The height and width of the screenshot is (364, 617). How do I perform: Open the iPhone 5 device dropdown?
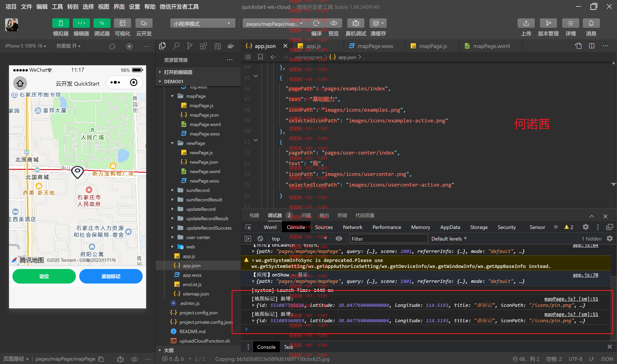pyautogui.click(x=25, y=46)
